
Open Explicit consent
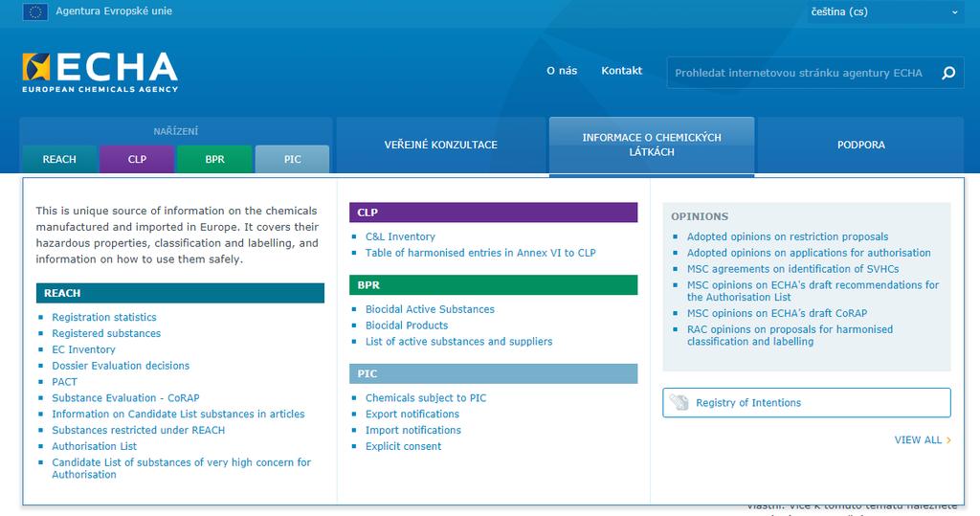403,446
